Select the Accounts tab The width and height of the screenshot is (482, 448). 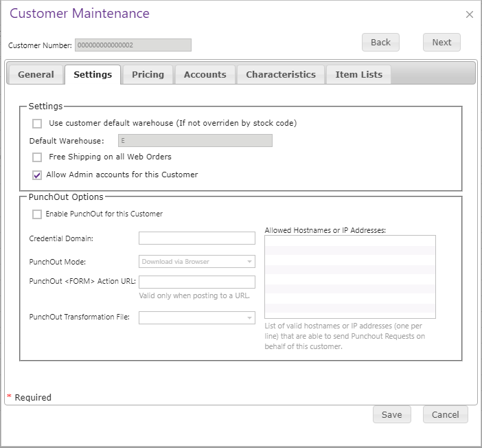pyautogui.click(x=205, y=75)
